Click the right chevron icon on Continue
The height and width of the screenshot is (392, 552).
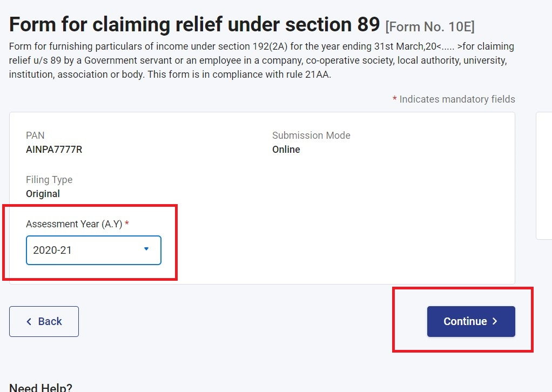click(x=495, y=322)
